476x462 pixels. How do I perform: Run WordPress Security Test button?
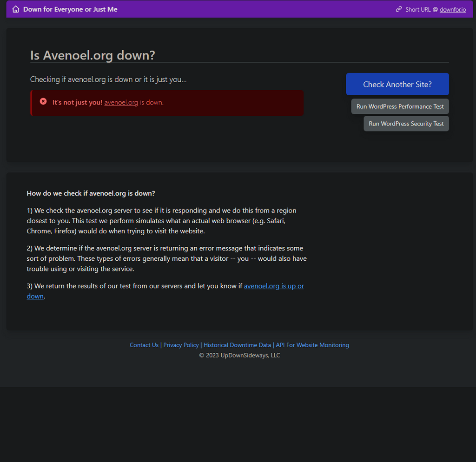point(406,124)
